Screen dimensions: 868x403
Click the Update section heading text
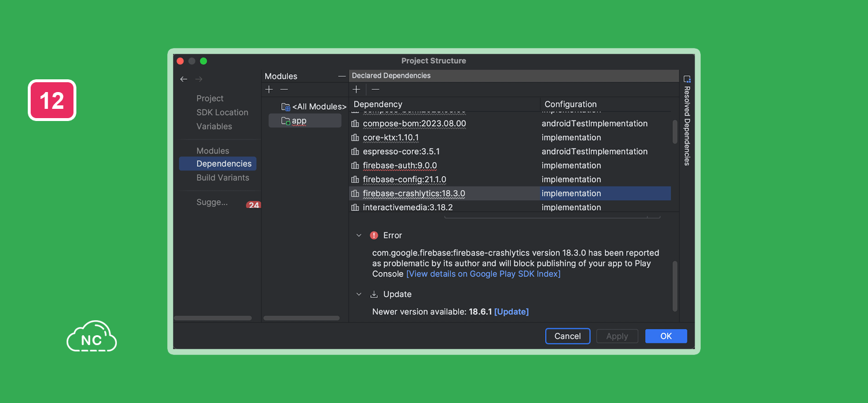click(x=398, y=294)
